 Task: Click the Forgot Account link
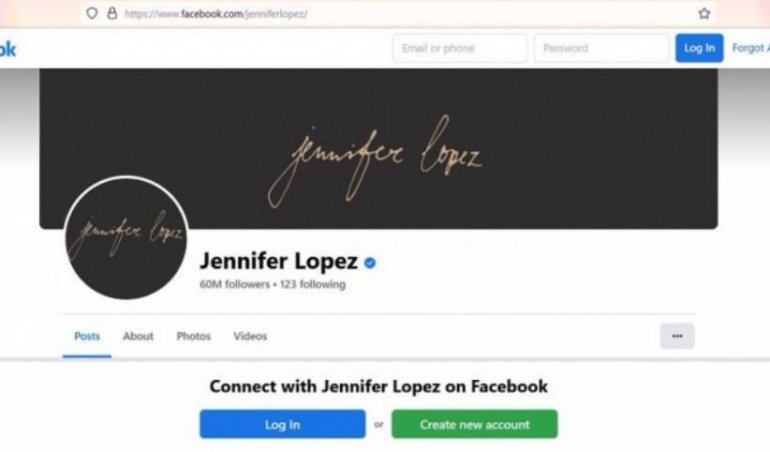[x=751, y=48]
